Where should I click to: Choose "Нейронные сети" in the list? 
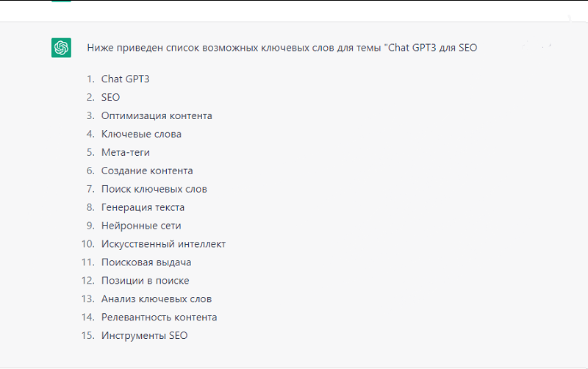point(141,226)
